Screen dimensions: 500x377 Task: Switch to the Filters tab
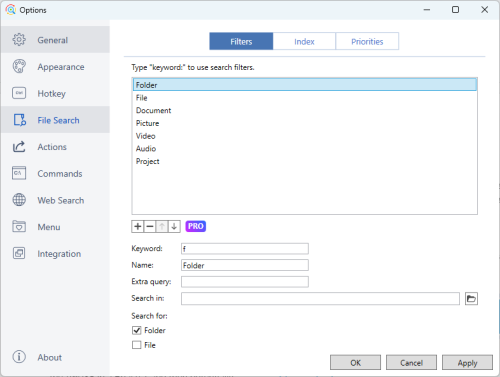[241, 41]
